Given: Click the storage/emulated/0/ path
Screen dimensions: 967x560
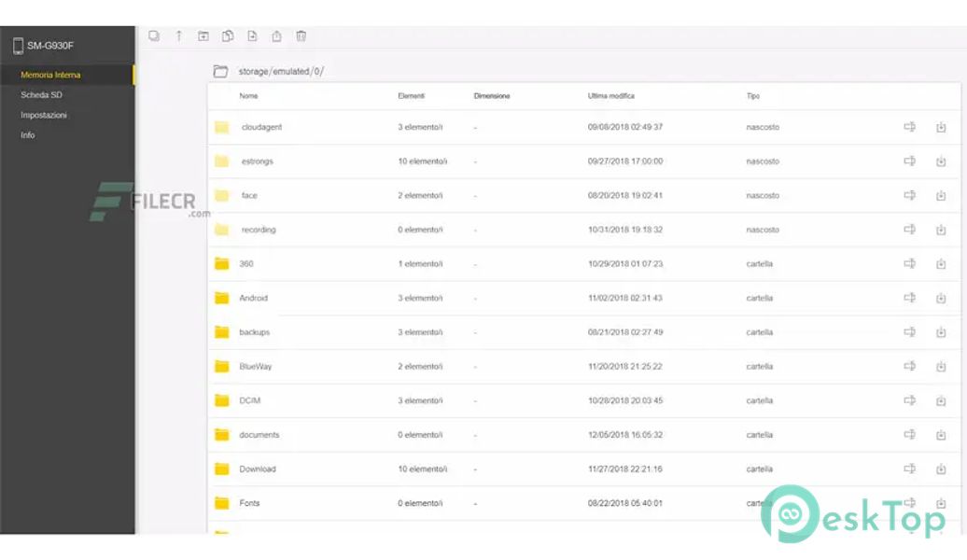Looking at the screenshot, I should coord(281,72).
